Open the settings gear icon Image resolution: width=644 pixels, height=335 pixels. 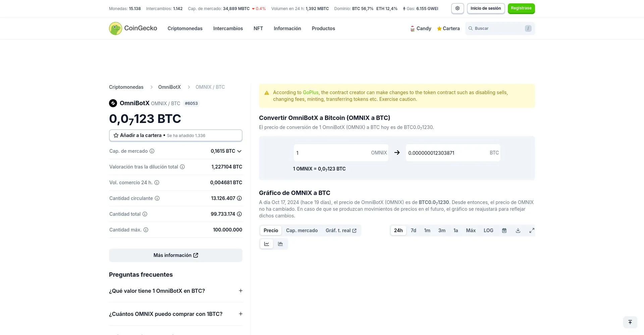pos(458,8)
